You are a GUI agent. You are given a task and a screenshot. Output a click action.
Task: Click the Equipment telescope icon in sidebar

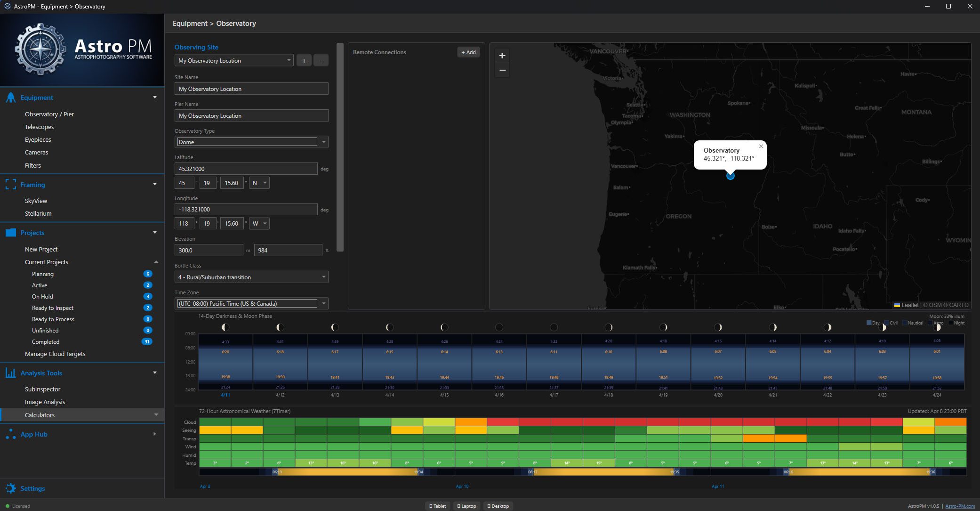pyautogui.click(x=10, y=97)
